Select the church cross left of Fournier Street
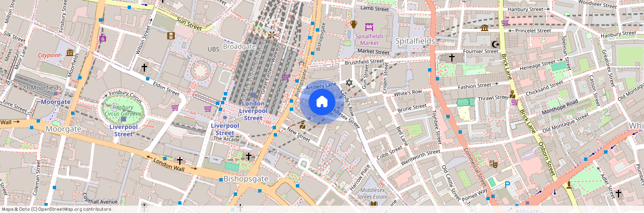 452,58
